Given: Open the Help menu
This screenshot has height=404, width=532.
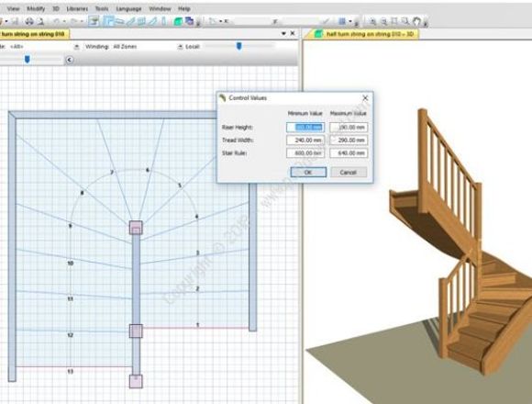Looking at the screenshot, I should click(x=184, y=9).
